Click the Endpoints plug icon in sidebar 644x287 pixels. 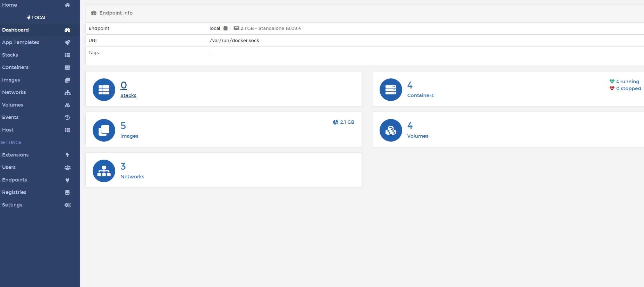(x=67, y=180)
